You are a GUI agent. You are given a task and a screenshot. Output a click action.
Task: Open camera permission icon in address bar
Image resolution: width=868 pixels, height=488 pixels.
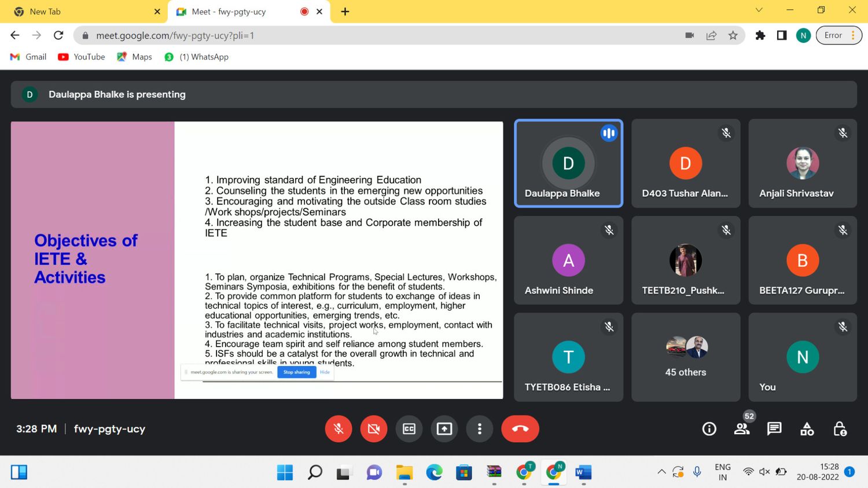point(690,35)
